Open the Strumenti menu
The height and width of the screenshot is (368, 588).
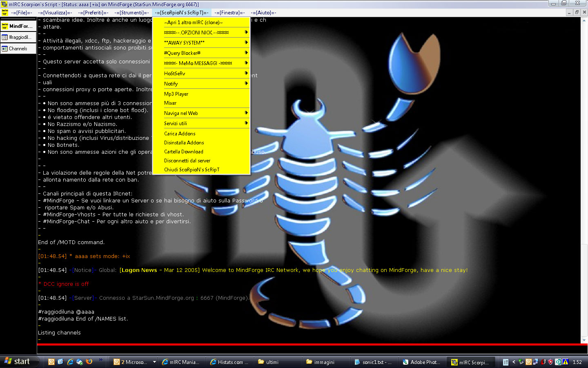(131, 13)
